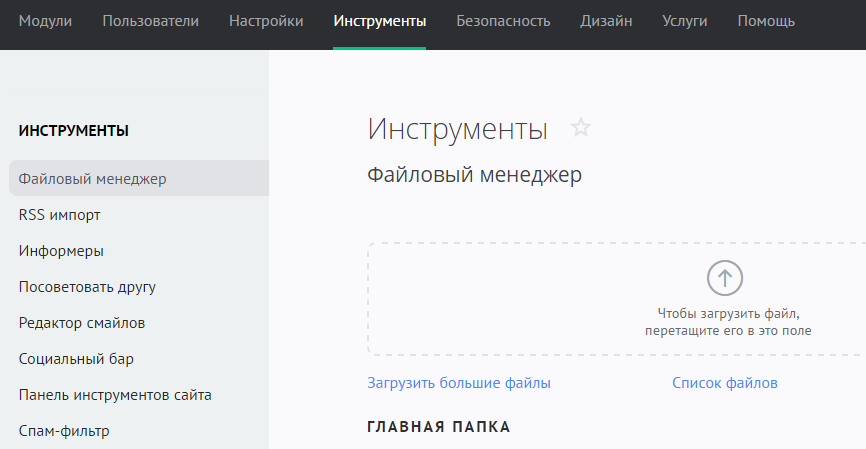Click the Загрузить большие файлы link
Screen dimensions: 866x449
click(459, 383)
